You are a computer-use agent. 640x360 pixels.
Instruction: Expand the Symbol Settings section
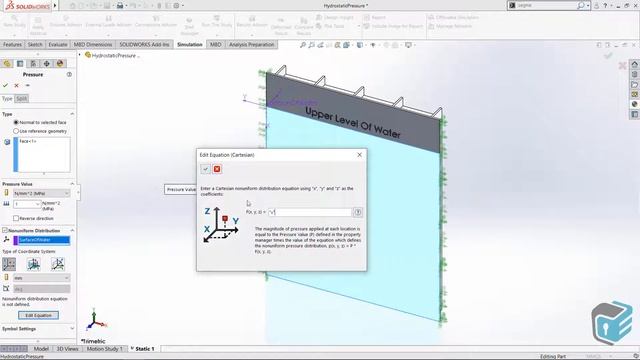(72, 329)
